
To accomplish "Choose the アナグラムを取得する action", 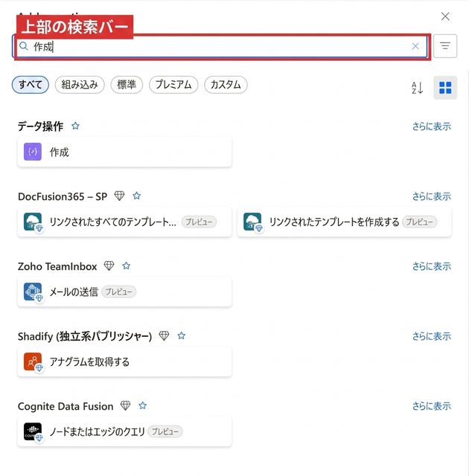I will 124,361.
